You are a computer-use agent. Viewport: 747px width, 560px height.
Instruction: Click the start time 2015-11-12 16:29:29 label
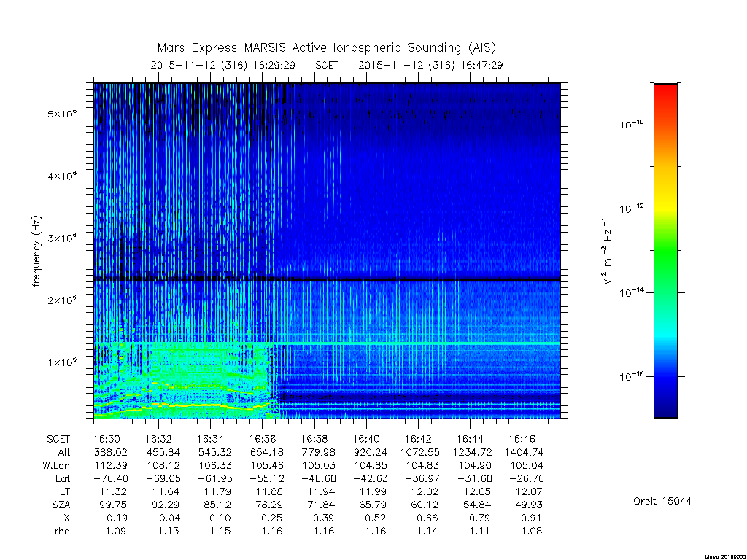pos(223,65)
